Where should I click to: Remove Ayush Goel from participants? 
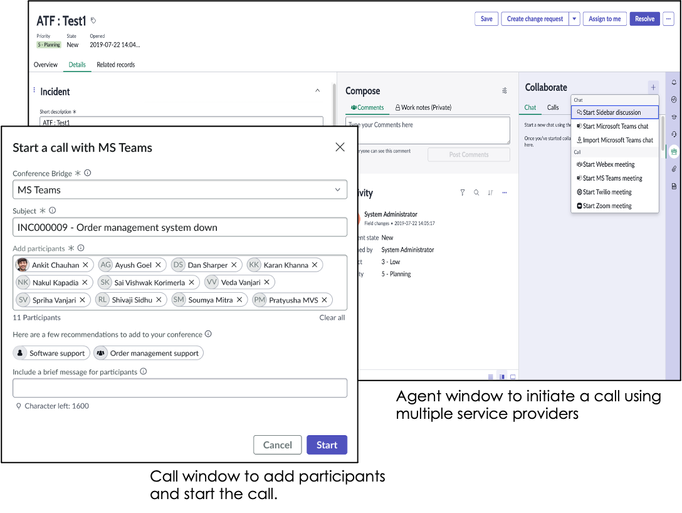(x=158, y=265)
